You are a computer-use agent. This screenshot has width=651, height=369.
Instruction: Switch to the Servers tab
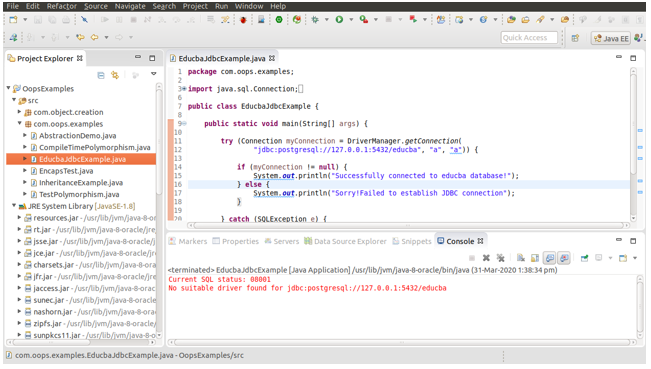[x=282, y=242]
